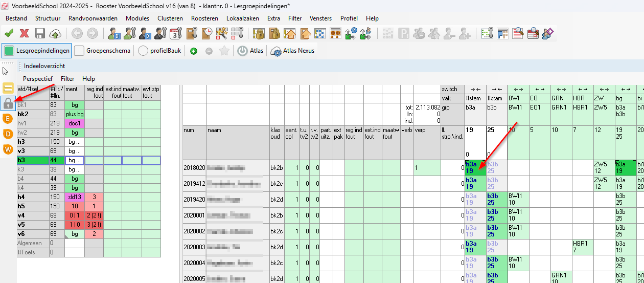Open the Vensters menu
This screenshot has height=283, width=644.
[320, 18]
